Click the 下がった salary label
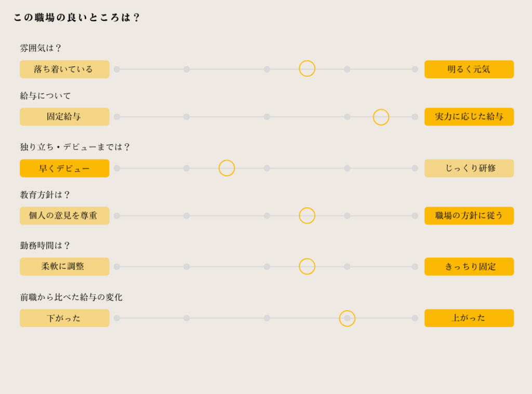 (64, 318)
